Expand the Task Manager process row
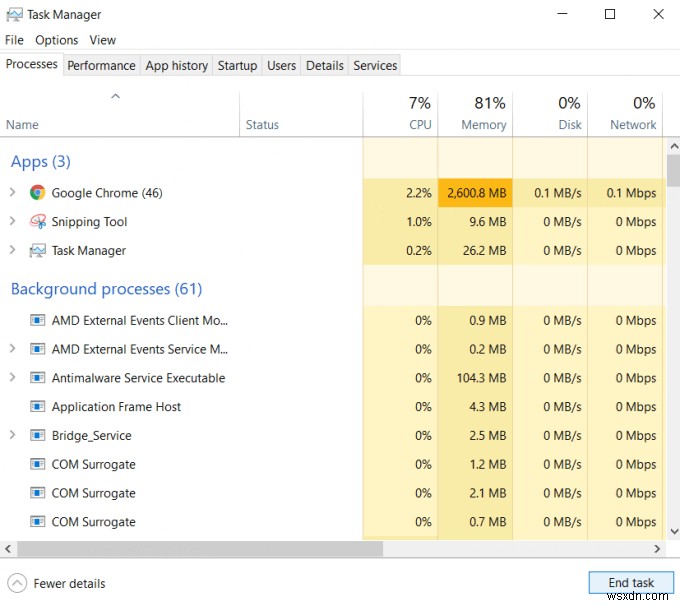 (x=13, y=250)
